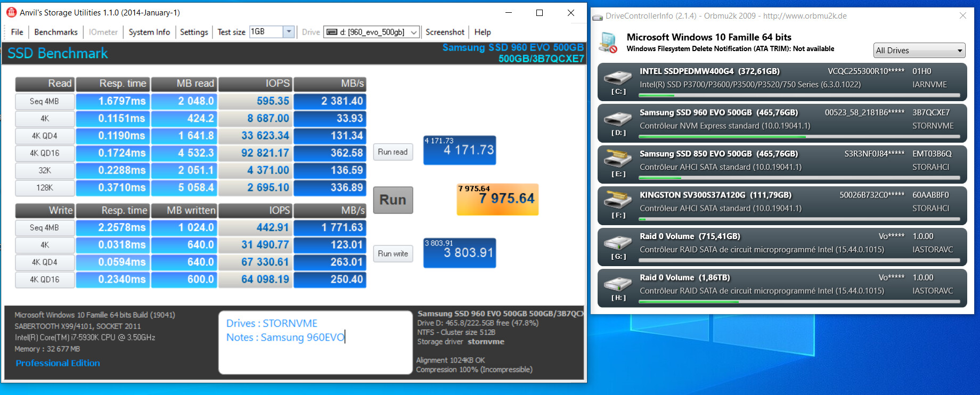Open the IOmeter menu

pos(103,32)
